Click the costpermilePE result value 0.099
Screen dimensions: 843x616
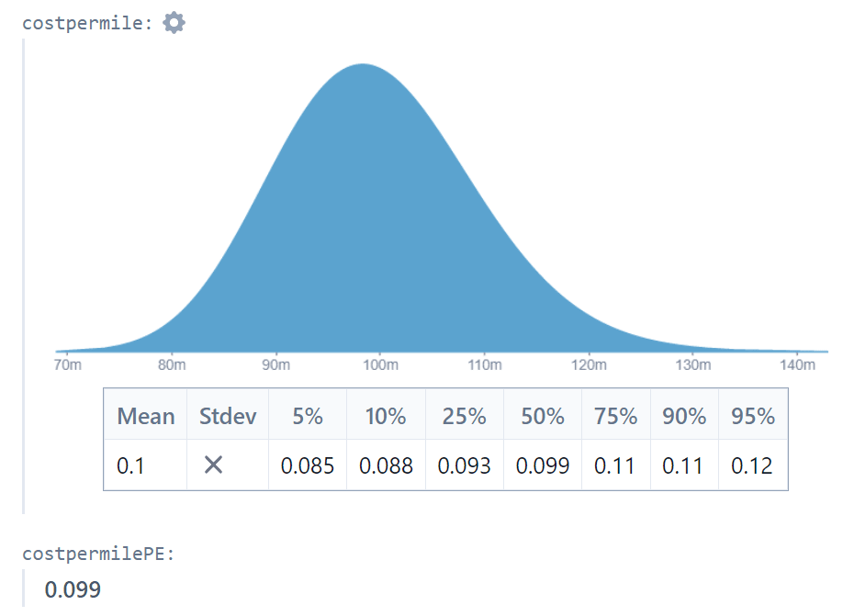(73, 589)
